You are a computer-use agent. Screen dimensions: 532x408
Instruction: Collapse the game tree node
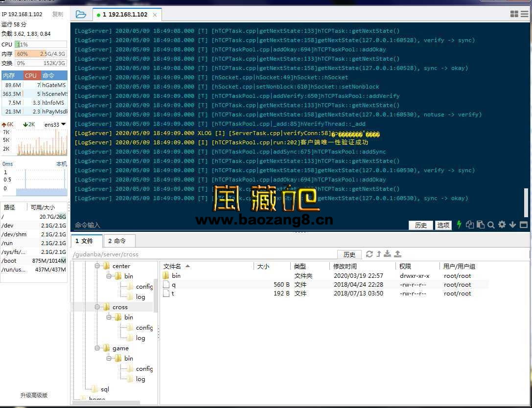pos(97,348)
